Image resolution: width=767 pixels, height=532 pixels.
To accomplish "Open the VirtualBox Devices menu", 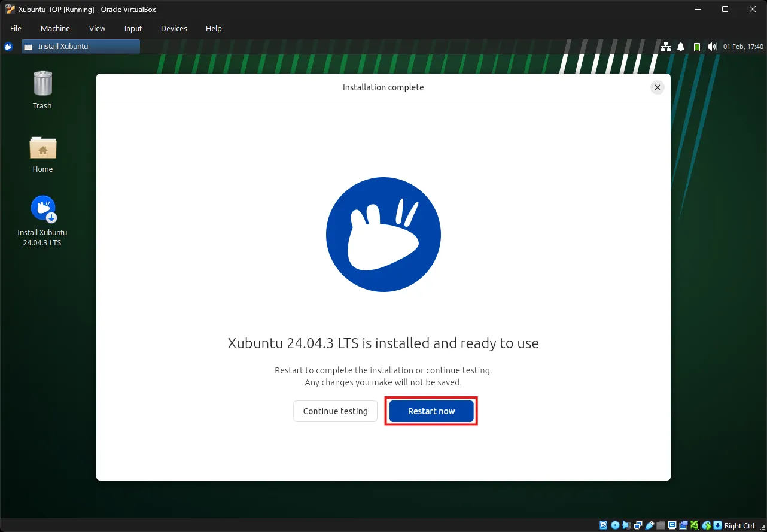I will click(x=174, y=28).
